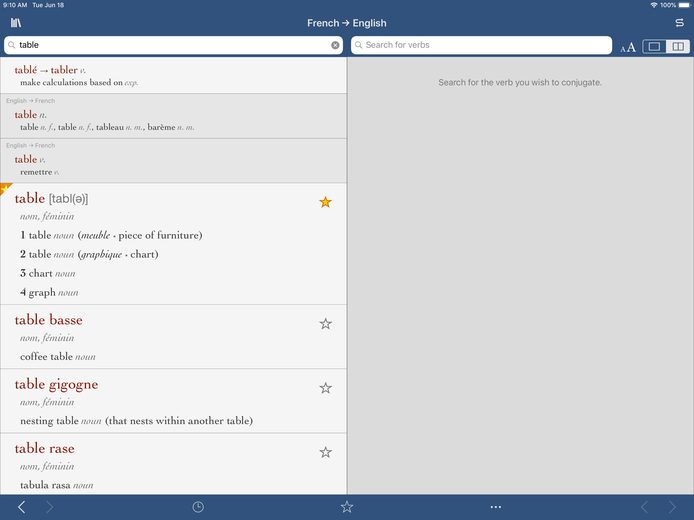Image resolution: width=694 pixels, height=520 pixels.
Task: Go back with left bottom-bar arrow
Action: tap(21, 507)
